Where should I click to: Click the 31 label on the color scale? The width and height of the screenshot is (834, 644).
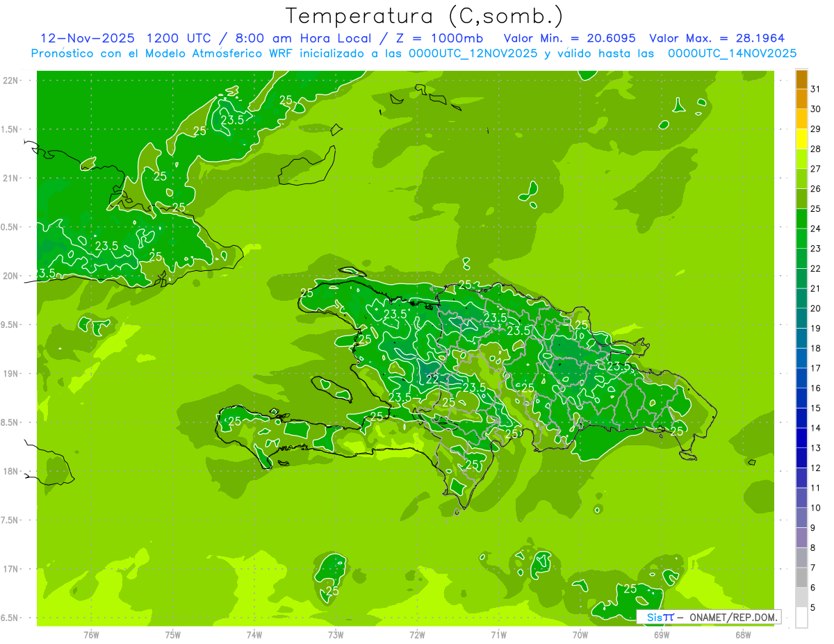point(816,88)
